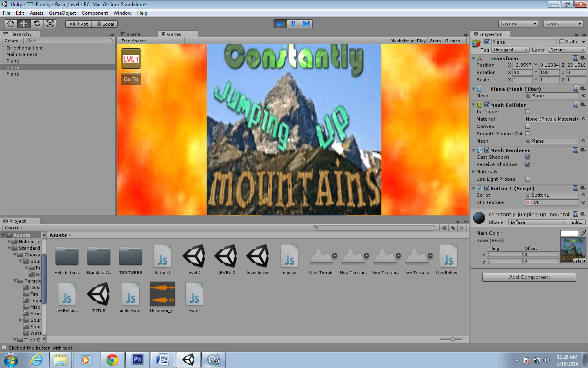Toggle Receive Shadows checkbox
Viewport: 588px width, 368px height.
coord(528,164)
